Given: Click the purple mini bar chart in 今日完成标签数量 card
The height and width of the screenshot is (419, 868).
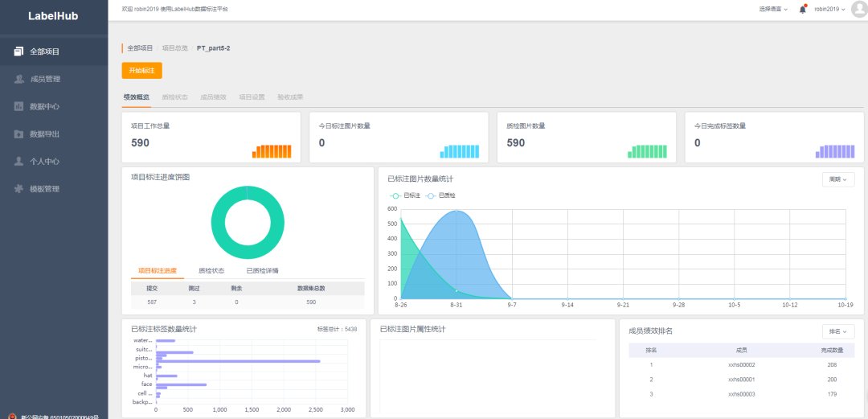Looking at the screenshot, I should click(x=835, y=151).
